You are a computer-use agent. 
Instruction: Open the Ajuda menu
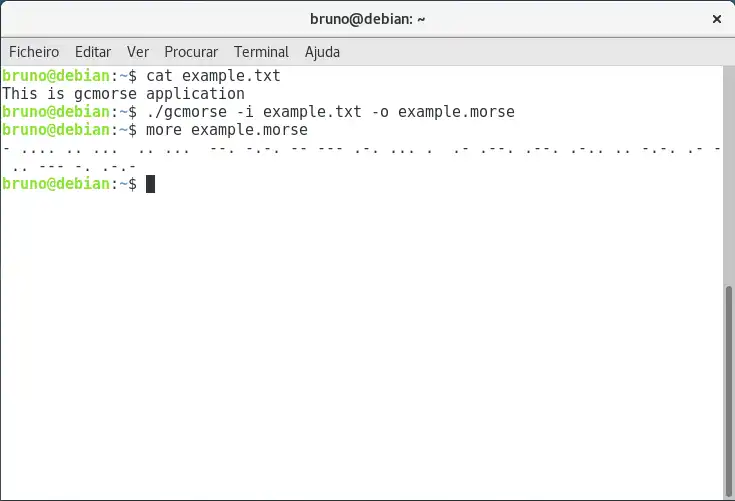click(x=322, y=52)
